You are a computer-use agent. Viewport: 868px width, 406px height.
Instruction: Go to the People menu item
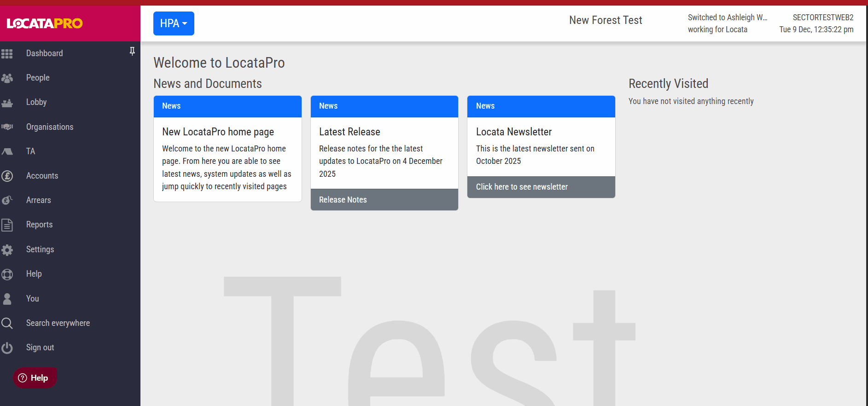(x=38, y=78)
